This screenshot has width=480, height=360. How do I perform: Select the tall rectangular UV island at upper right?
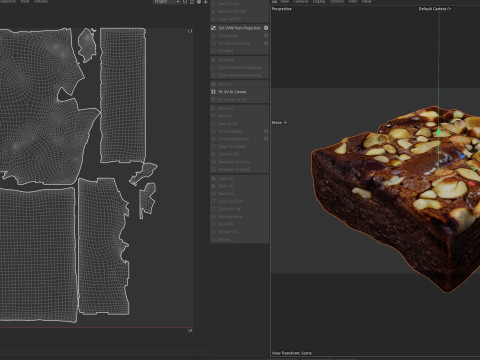click(x=123, y=95)
